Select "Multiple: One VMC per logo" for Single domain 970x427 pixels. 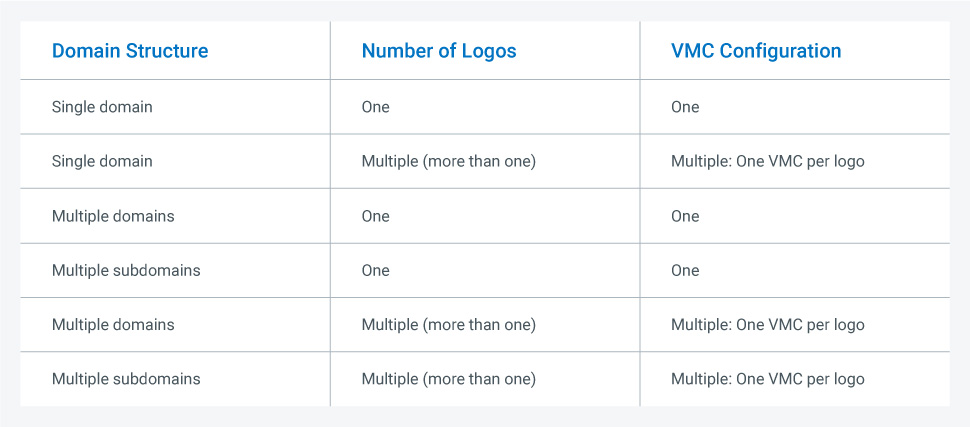[x=768, y=161]
